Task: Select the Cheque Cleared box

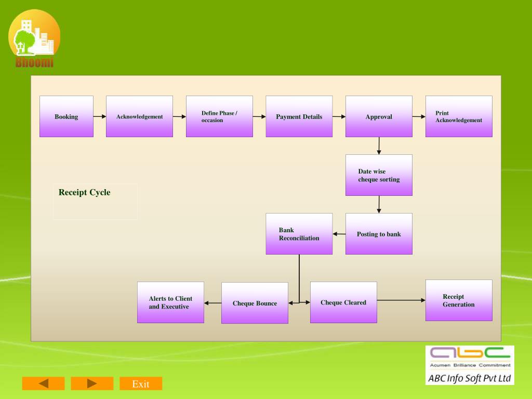Action: 344,302
